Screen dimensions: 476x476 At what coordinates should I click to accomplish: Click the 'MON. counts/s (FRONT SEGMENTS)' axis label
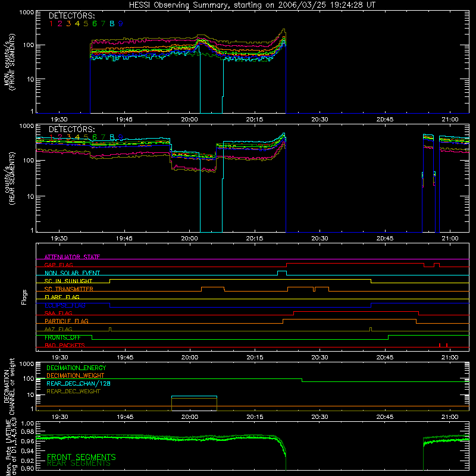[9, 62]
